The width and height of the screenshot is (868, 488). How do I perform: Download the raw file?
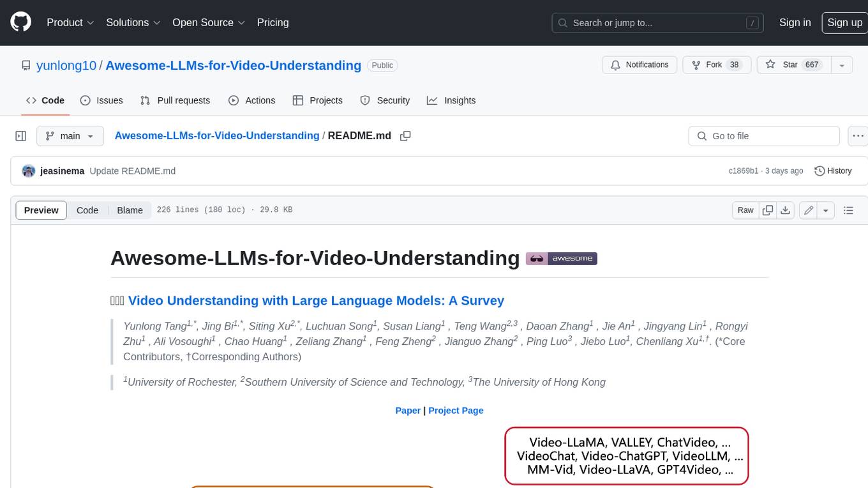pos(786,210)
